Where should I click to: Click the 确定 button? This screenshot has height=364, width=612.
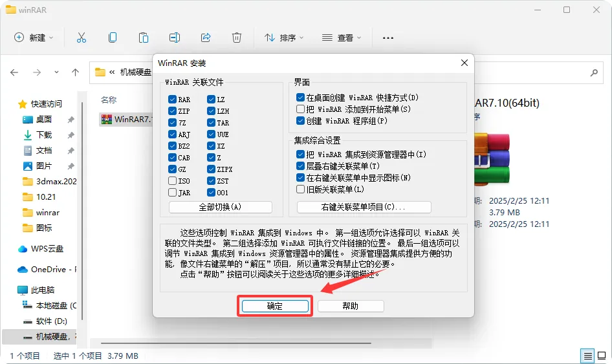tap(275, 306)
